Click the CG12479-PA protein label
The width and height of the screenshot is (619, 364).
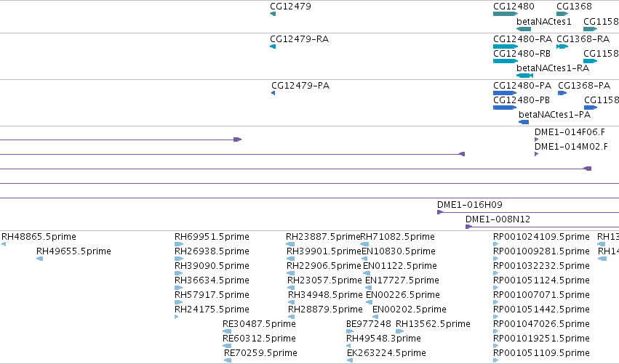[300, 86]
